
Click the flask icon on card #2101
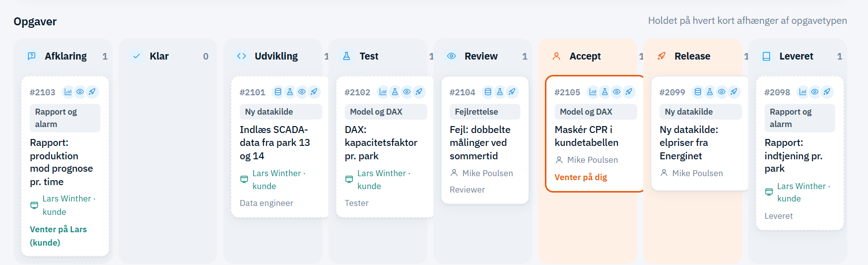point(290,92)
